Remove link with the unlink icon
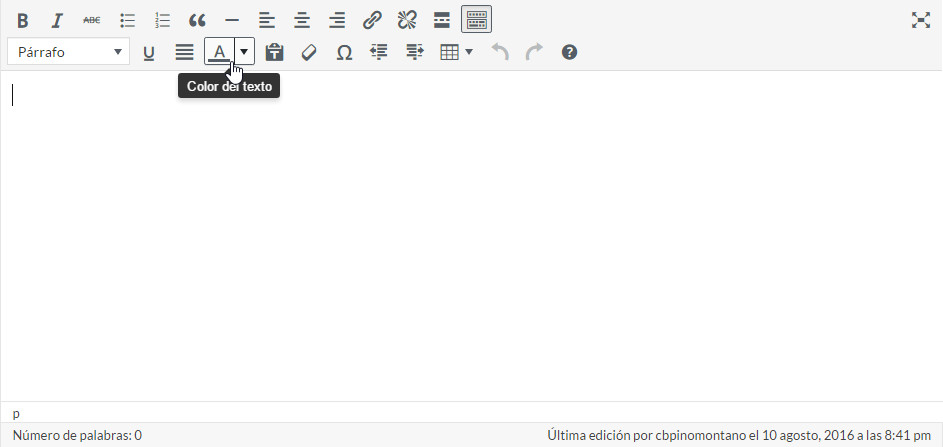Image resolution: width=943 pixels, height=447 pixels. click(407, 20)
